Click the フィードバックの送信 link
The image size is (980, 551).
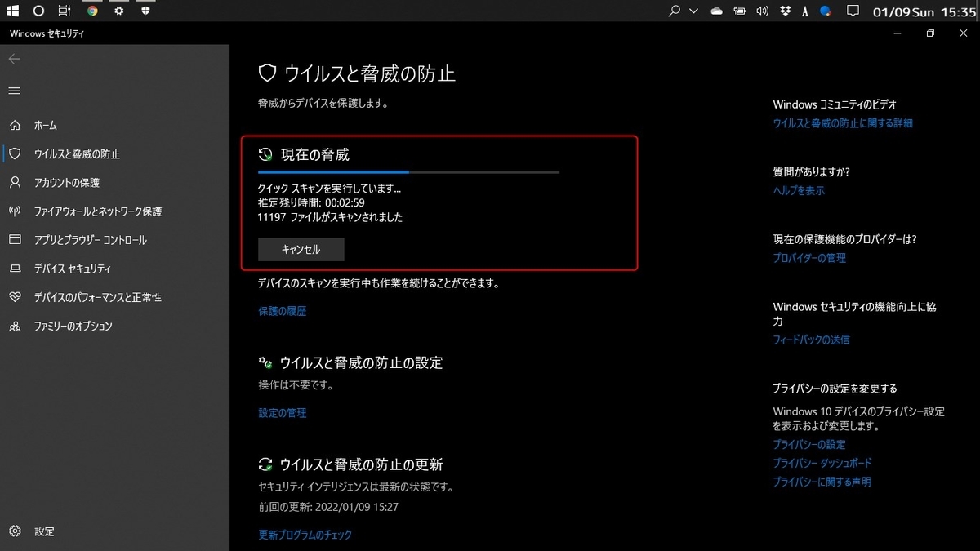tap(811, 340)
